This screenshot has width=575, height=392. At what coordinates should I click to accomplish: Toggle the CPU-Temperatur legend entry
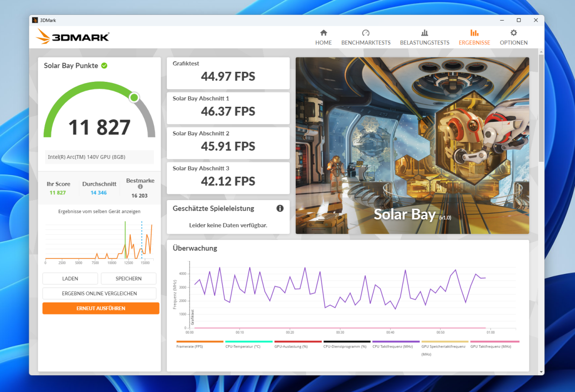click(249, 344)
